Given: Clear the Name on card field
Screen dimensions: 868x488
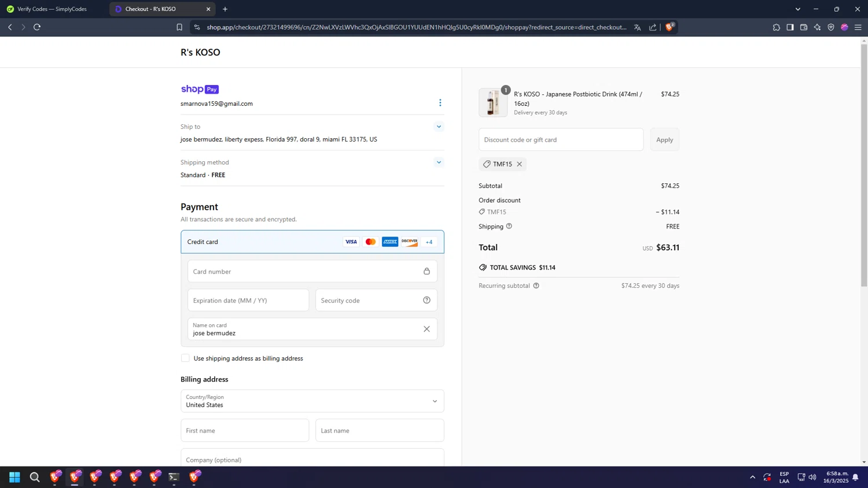Looking at the screenshot, I should tap(426, 329).
